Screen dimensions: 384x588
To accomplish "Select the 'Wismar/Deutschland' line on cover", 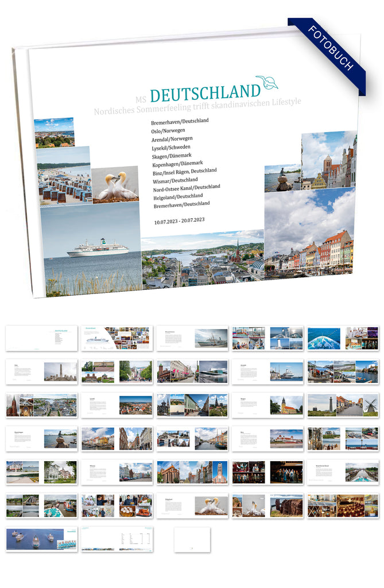I will pyautogui.click(x=175, y=181).
